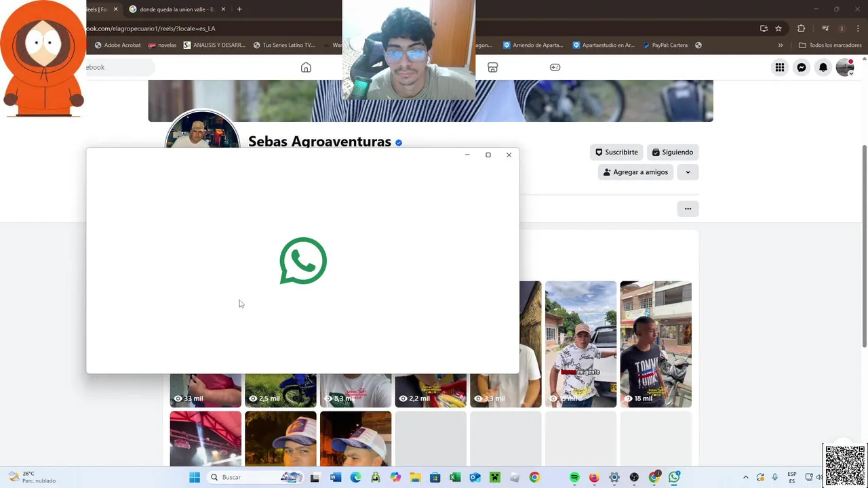Open Messenger icon in Facebook header

pos(802,67)
